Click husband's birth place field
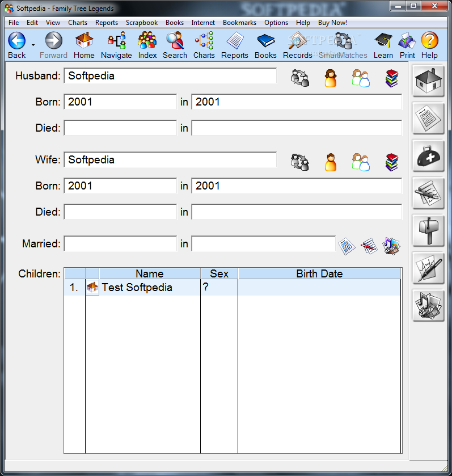 297,102
